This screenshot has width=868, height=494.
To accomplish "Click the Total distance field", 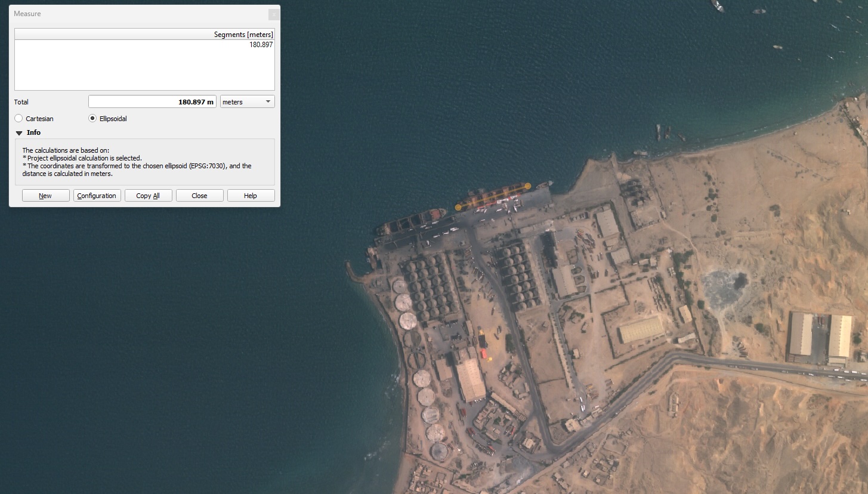I will point(152,102).
